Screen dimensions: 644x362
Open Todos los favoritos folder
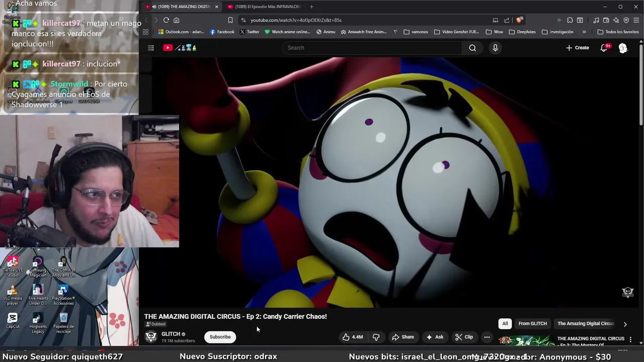(618, 32)
